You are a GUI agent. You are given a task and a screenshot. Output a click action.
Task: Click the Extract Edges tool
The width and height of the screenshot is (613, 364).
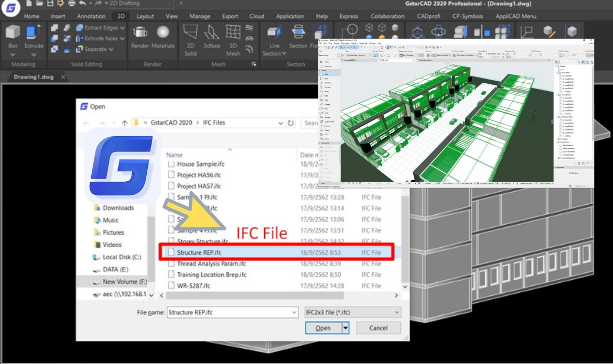pyautogui.click(x=98, y=28)
